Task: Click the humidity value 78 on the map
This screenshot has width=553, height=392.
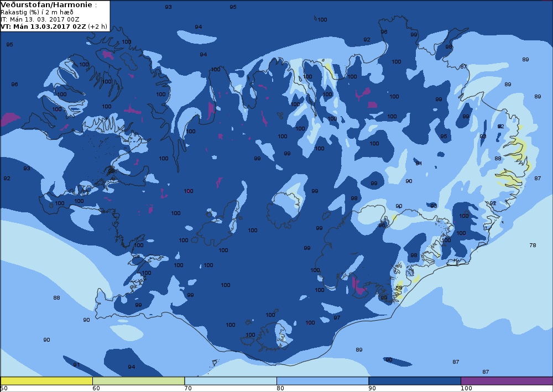Action: point(533,245)
